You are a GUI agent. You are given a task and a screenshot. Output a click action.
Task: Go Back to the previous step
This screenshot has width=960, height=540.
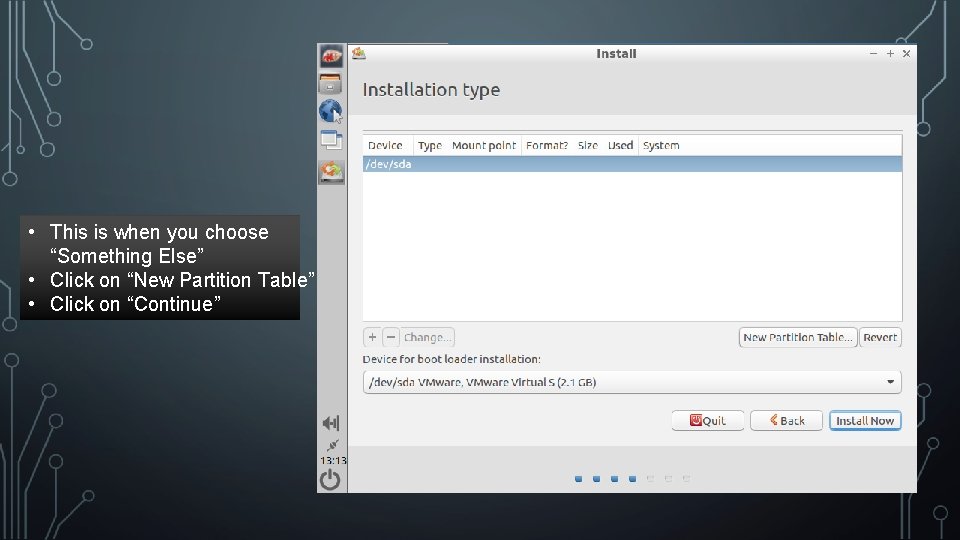coord(786,421)
